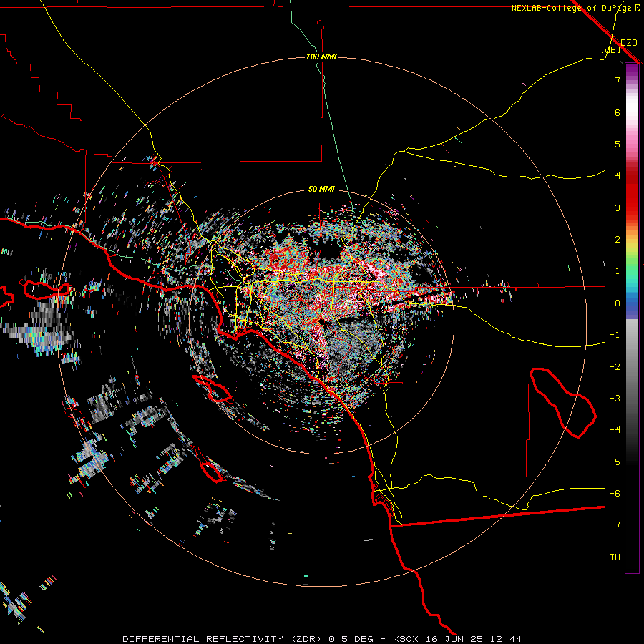Click the -1 value on color scale
Image resolution: width=644 pixels, height=644 pixels.
pos(615,335)
